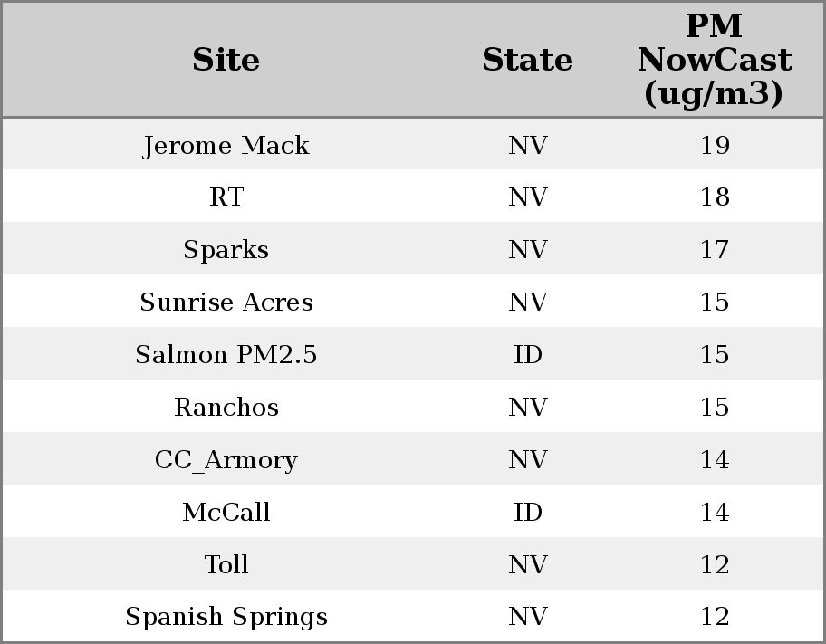The image size is (826, 644).
Task: Select the Jerome Mack site cell
Action: pyautogui.click(x=226, y=146)
